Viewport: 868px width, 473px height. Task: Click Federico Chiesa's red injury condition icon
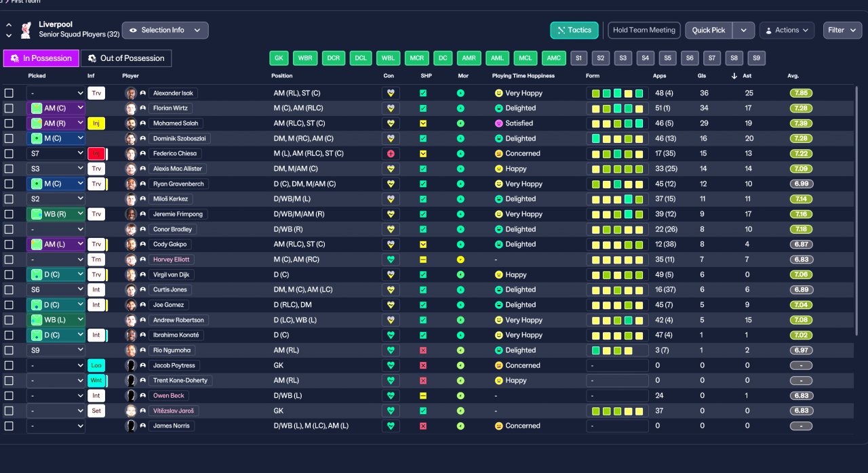point(391,154)
